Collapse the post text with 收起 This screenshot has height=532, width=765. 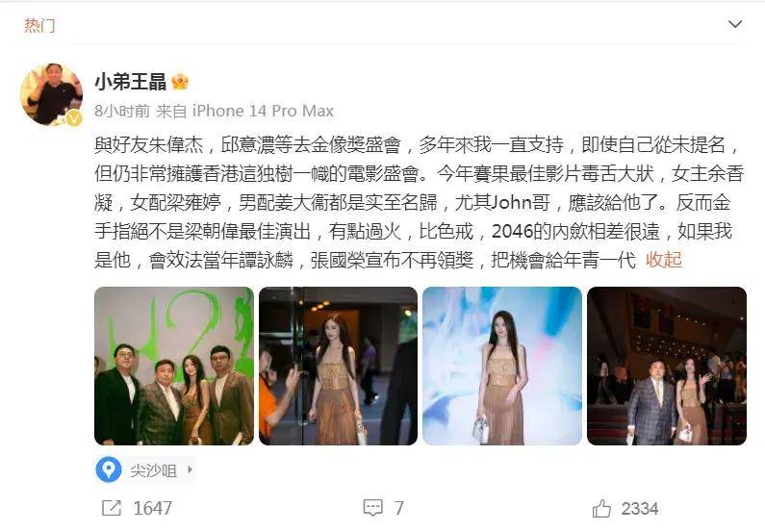click(664, 260)
